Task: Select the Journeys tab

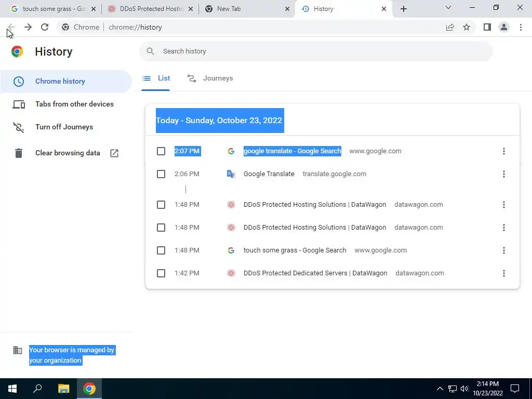Action: (x=210, y=78)
